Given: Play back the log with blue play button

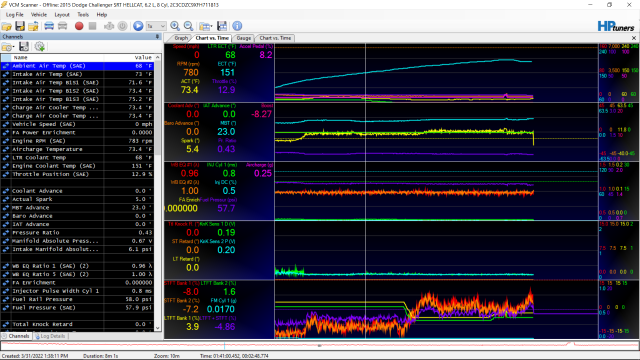Looking at the screenshot, I should [138, 26].
